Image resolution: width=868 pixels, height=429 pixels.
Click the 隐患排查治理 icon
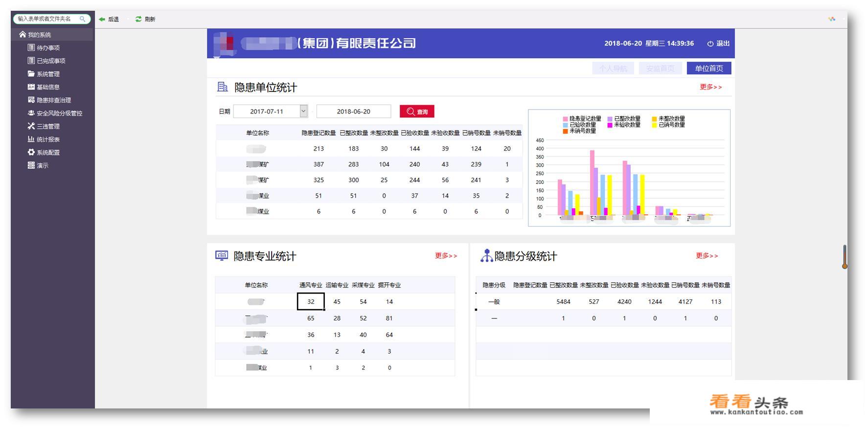click(31, 100)
